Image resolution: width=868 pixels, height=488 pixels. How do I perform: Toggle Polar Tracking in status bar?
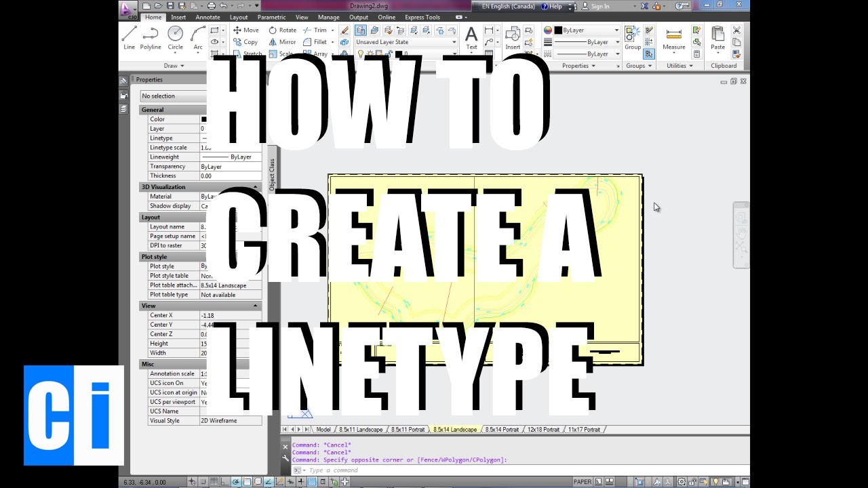click(237, 482)
